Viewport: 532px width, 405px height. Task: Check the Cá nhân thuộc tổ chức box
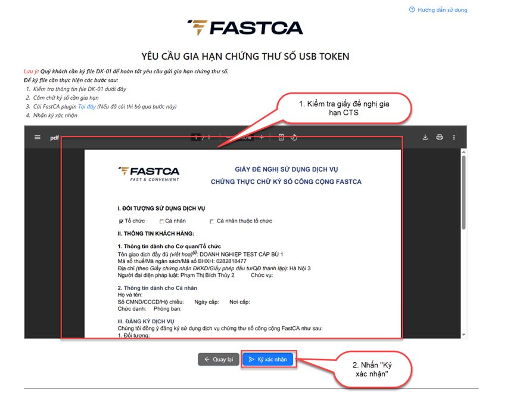(x=213, y=221)
